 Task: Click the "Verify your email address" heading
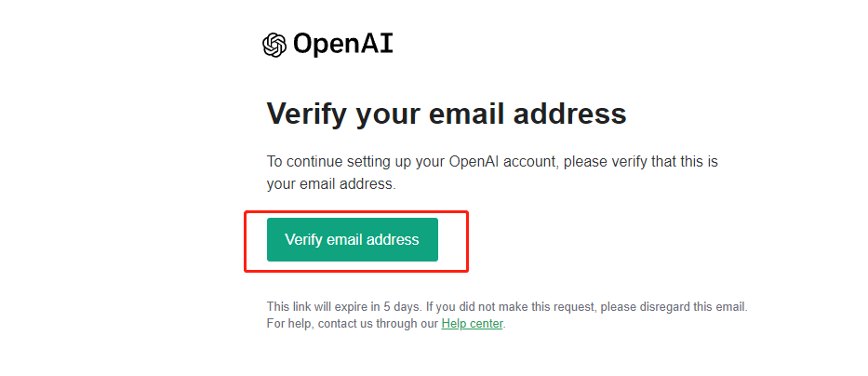(447, 114)
